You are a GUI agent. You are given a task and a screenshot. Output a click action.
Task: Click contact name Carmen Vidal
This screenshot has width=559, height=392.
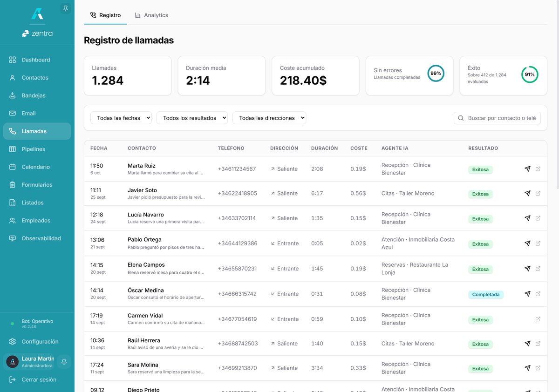145,315
